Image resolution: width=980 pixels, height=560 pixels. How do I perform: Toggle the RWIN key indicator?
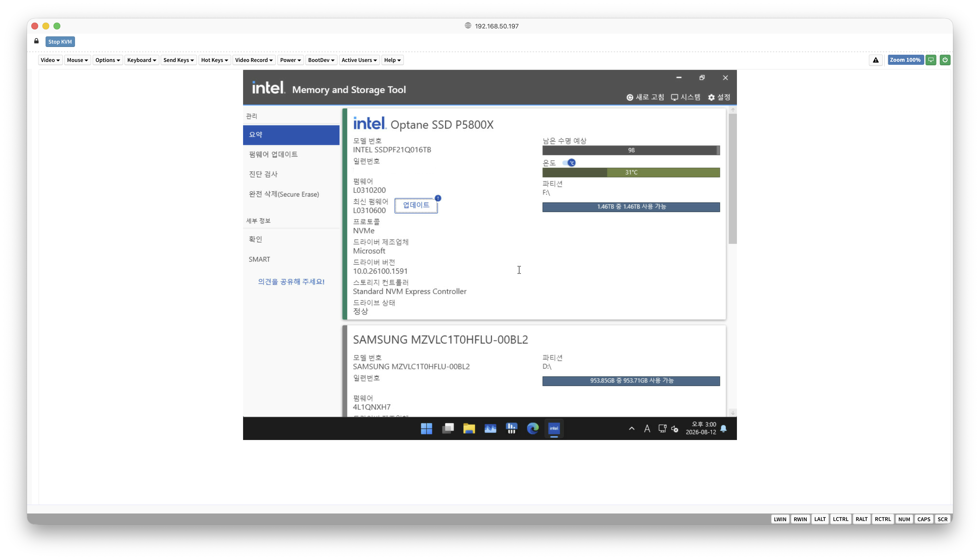pos(800,519)
